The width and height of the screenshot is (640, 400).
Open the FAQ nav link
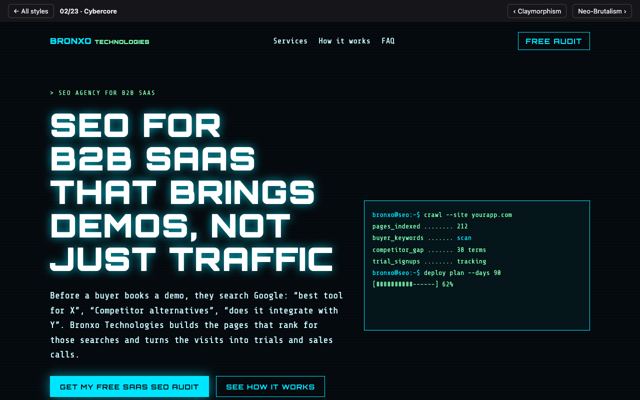[388, 41]
